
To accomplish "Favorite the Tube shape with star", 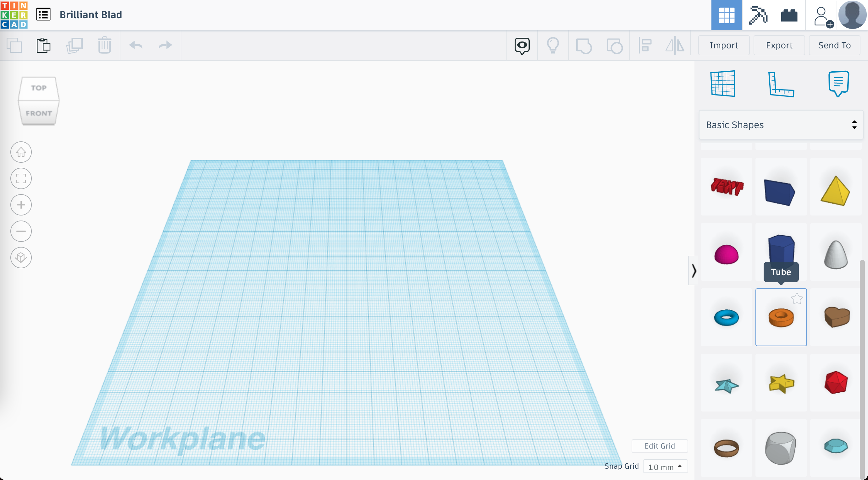I will [x=797, y=298].
